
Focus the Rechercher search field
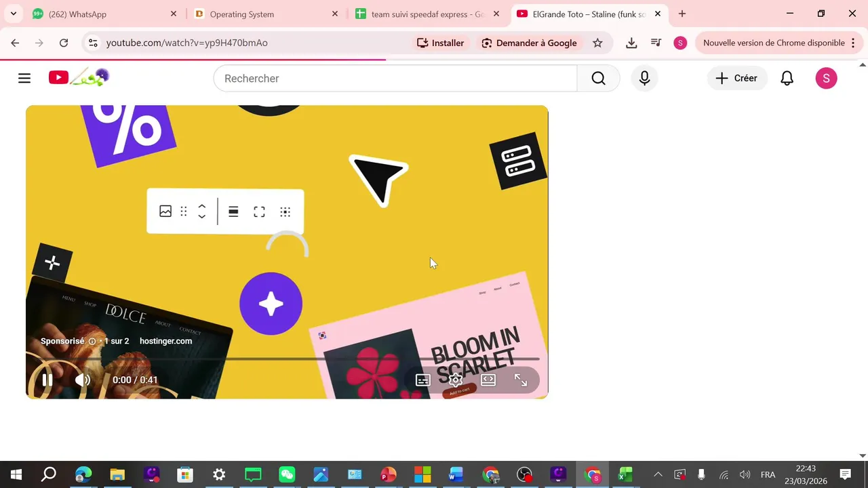point(395,79)
